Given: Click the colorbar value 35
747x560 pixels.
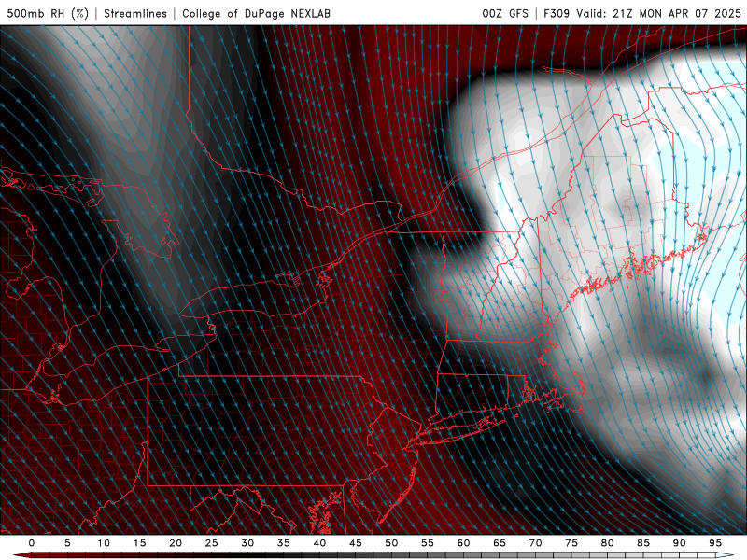Looking at the screenshot, I should 284,543.
